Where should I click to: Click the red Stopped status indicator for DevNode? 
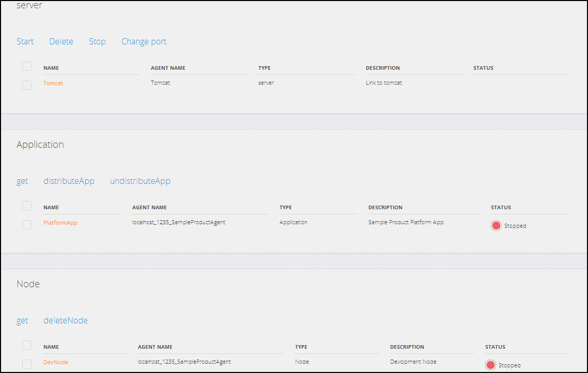(x=490, y=365)
